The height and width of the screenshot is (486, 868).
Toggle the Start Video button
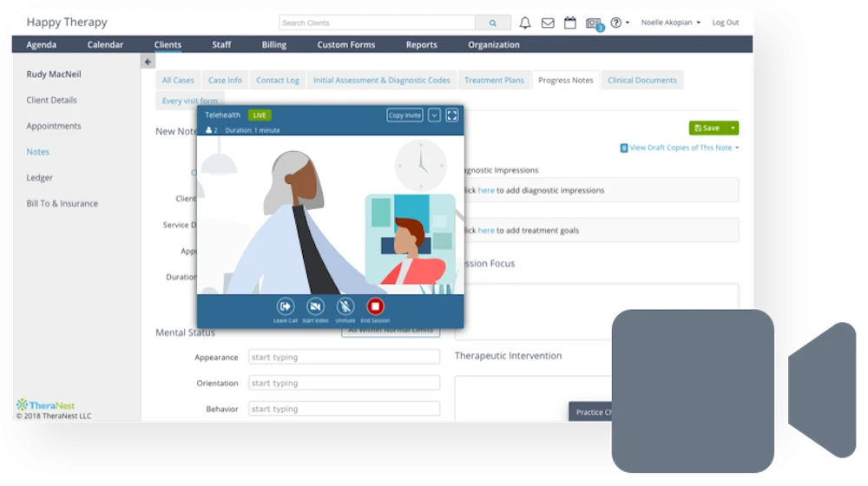(x=316, y=306)
